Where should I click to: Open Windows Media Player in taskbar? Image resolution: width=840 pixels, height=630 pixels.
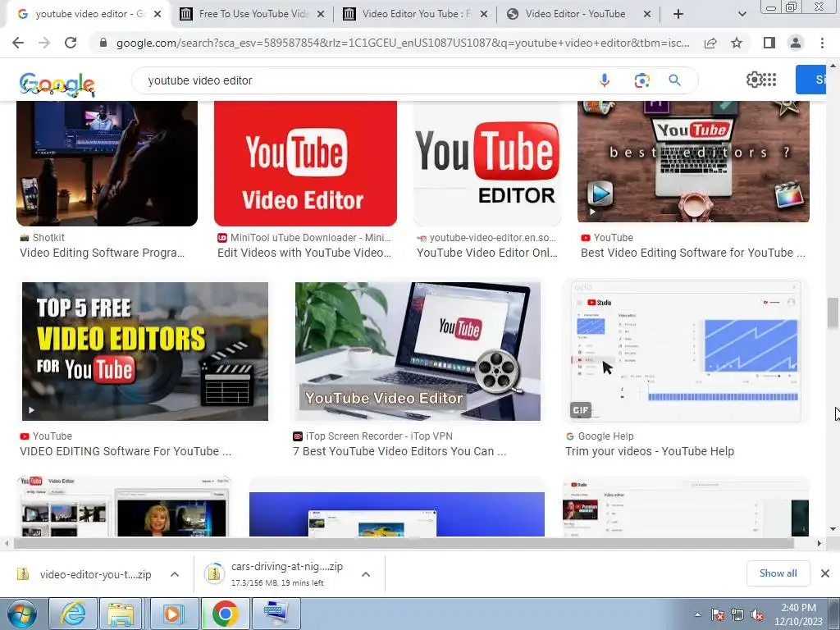tap(173, 614)
